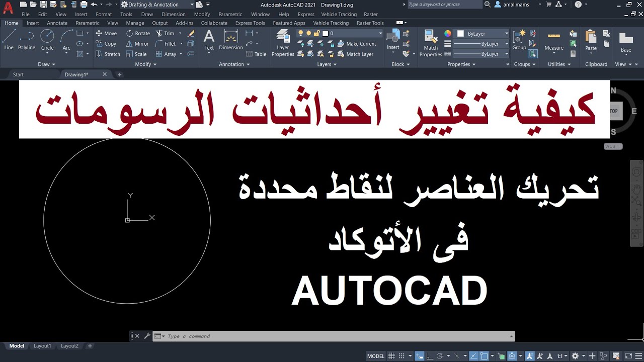Open annotation scale 1:1 dropdown
Screen dimensions: 644x362
pos(562,356)
